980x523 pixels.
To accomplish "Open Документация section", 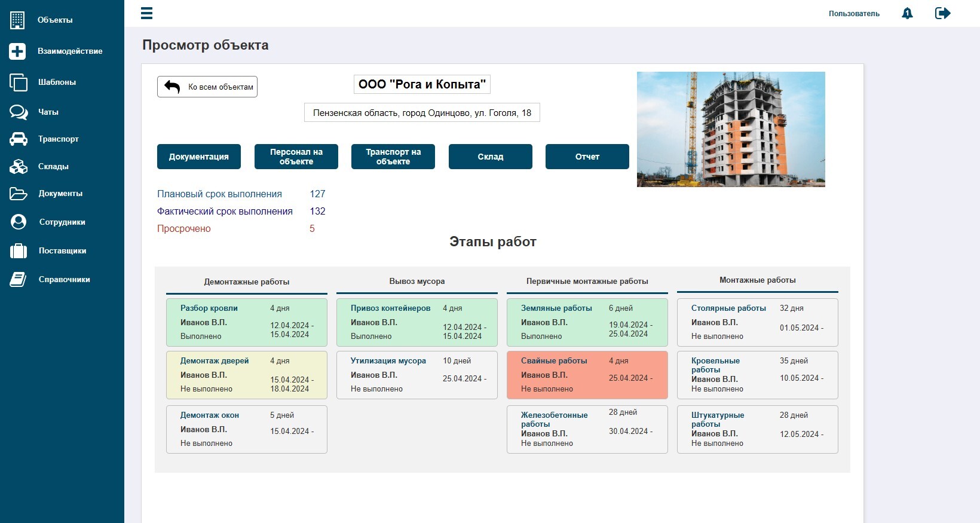I will pos(199,157).
